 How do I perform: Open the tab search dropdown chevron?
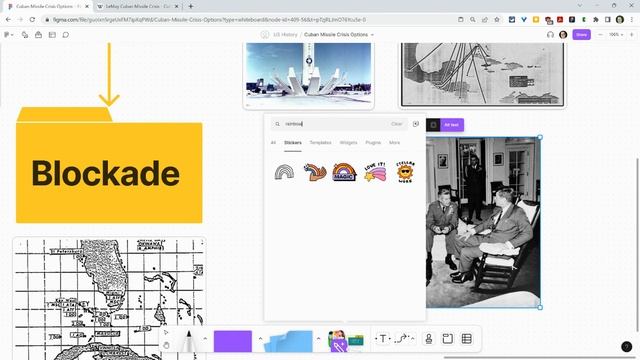coord(580,5)
